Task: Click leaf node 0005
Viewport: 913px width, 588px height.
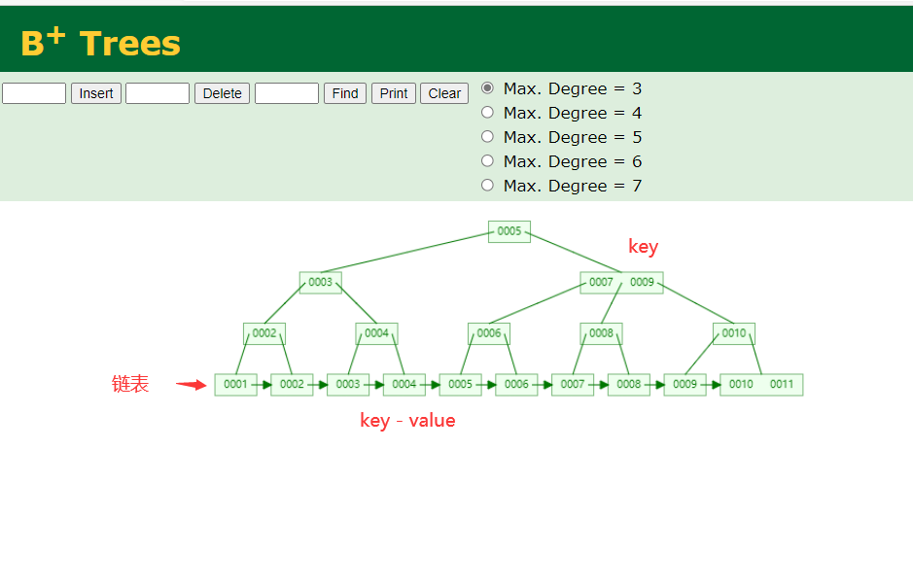Action: point(461,384)
